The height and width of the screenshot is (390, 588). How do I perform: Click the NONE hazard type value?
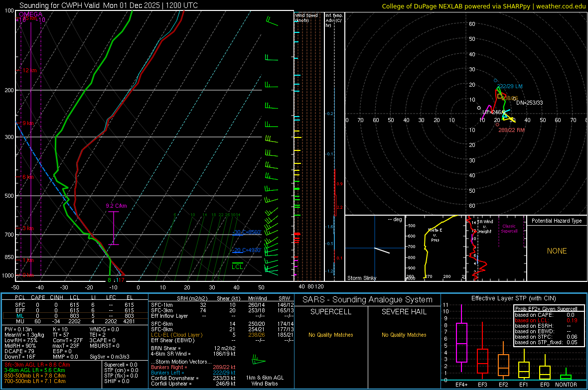(557, 251)
